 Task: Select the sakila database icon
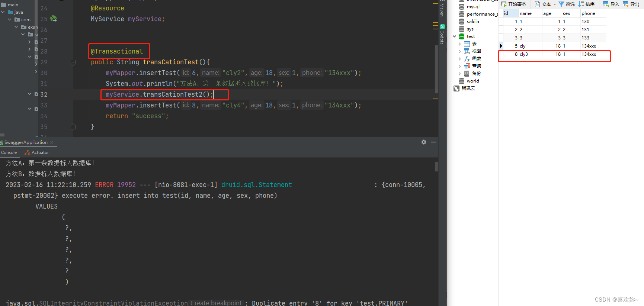(x=462, y=22)
